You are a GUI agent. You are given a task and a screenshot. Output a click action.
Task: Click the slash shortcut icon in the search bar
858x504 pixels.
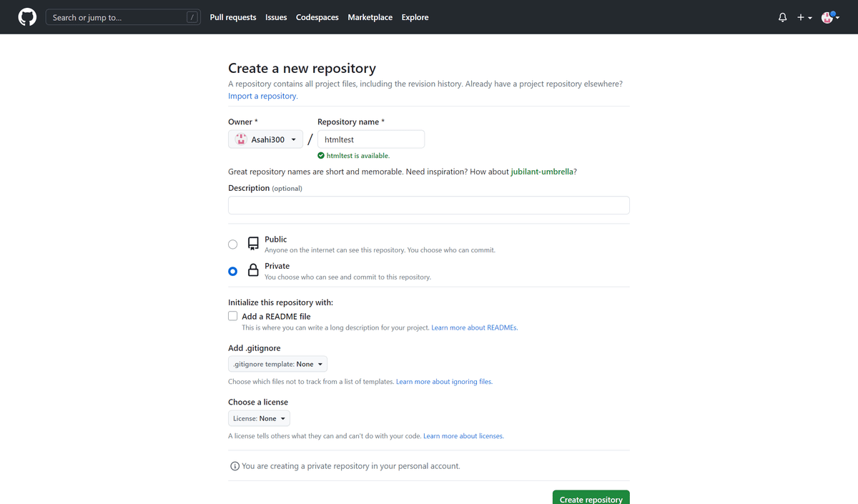tap(192, 16)
